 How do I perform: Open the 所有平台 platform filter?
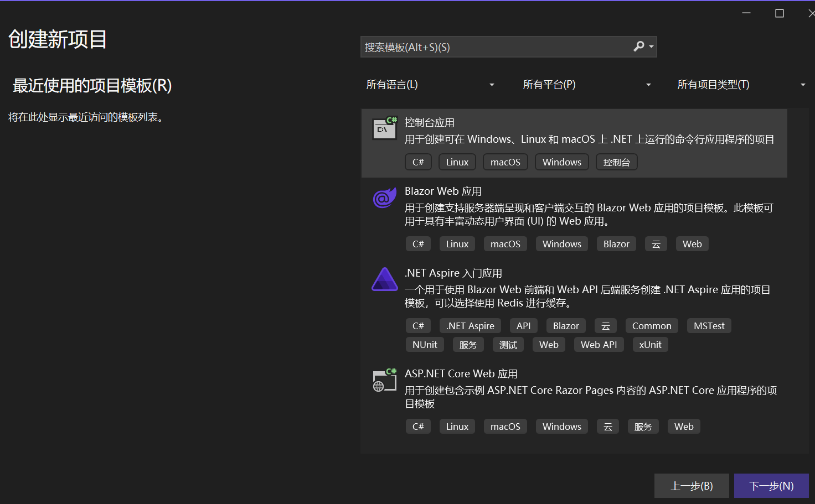click(x=587, y=85)
